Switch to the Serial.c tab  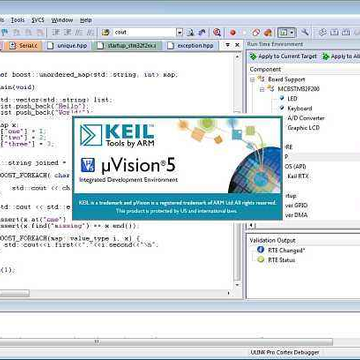pyautogui.click(x=23, y=46)
